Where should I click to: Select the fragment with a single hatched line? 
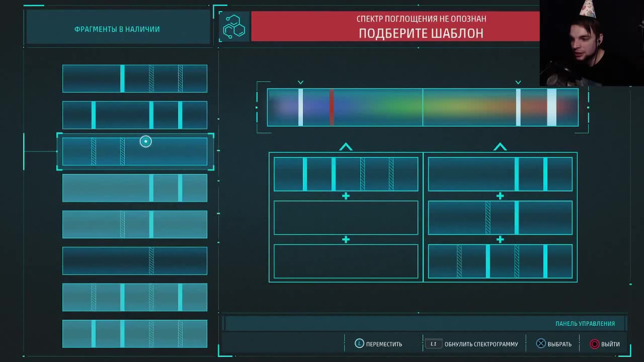pyautogui.click(x=134, y=261)
